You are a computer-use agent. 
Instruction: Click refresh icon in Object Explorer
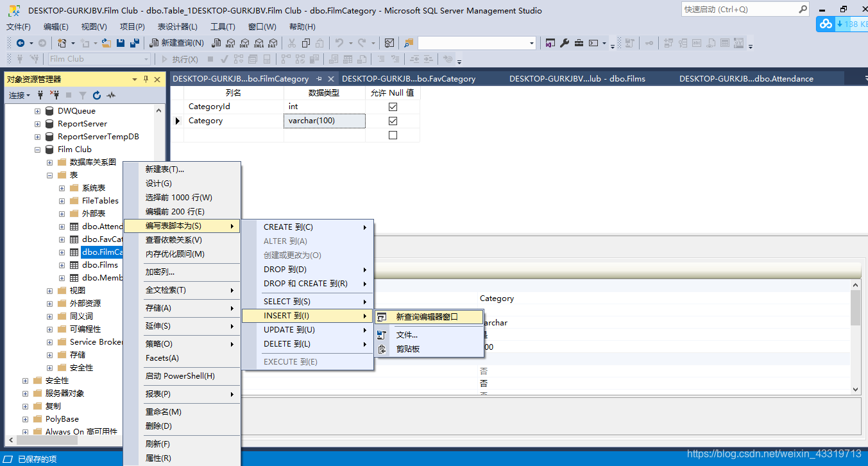[97, 95]
